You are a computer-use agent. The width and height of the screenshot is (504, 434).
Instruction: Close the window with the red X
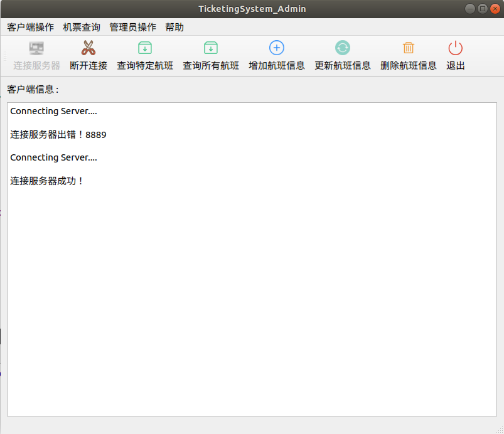click(495, 9)
